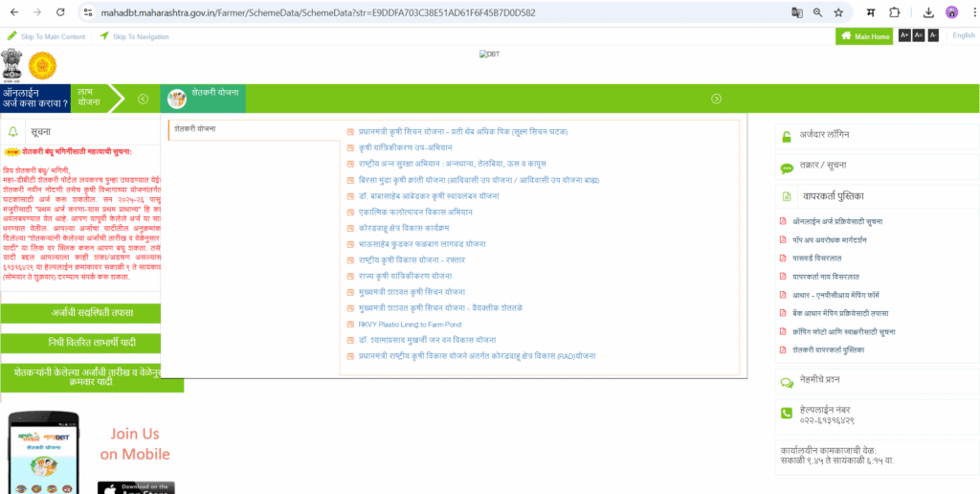Decrease font size with A- icon

(x=933, y=35)
